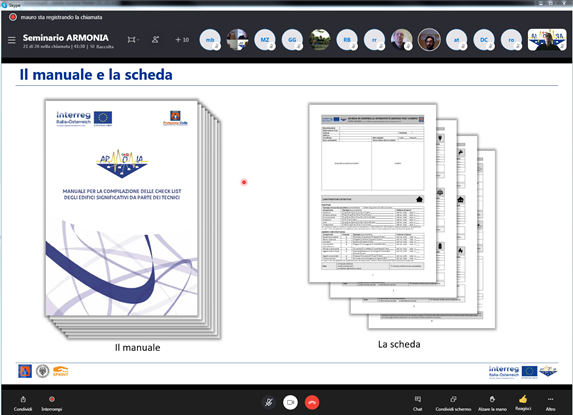This screenshot has width=573, height=415.
Task: Toggle the video camera button
Action: 291,403
